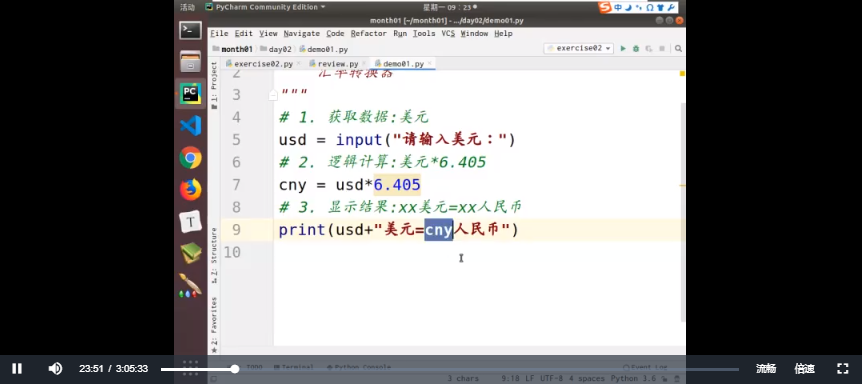Click the Debug bug icon in the toolbar

pos(636,49)
